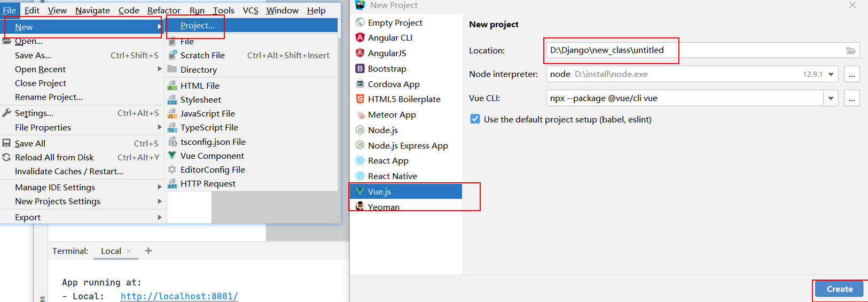Click the Bootstrap B icon
Screen dimensions: 868x302
(360, 68)
